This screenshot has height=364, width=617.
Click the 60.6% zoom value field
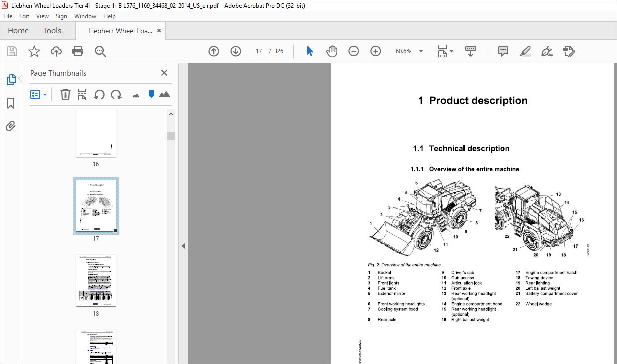click(x=403, y=51)
